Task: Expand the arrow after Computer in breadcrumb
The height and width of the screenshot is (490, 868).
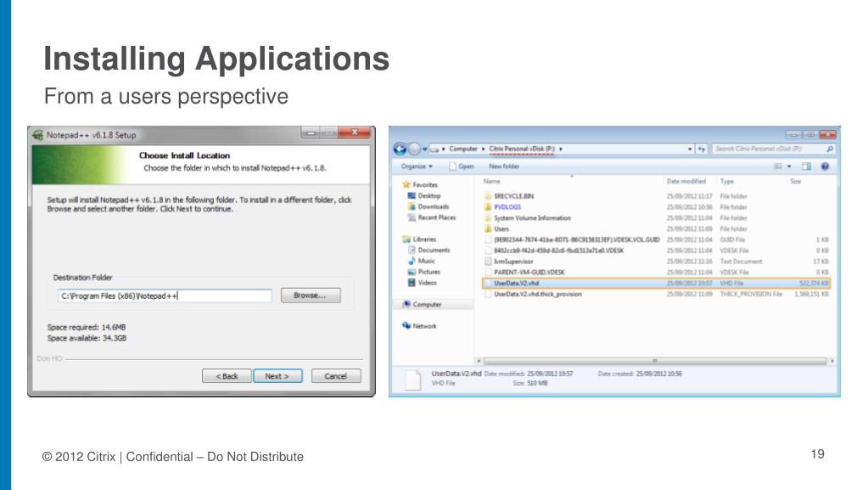Action: click(x=483, y=149)
